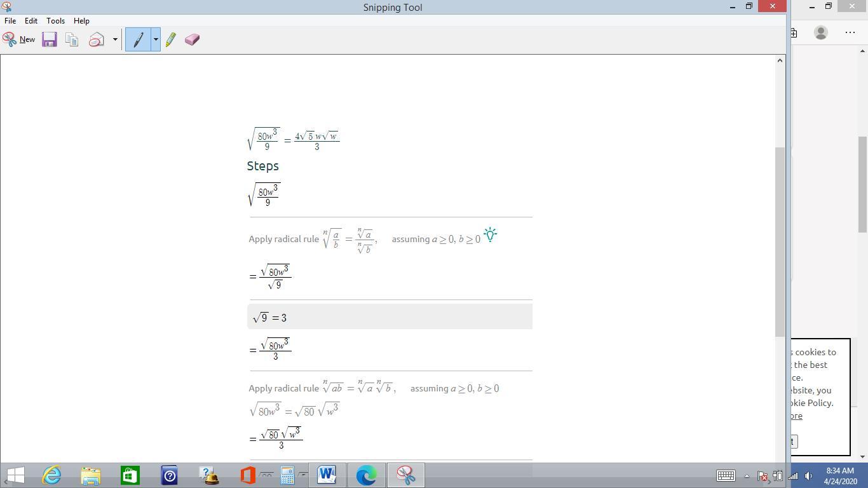Select the pink Eraser tool
Screen dimensions: 868x488
pos(192,39)
